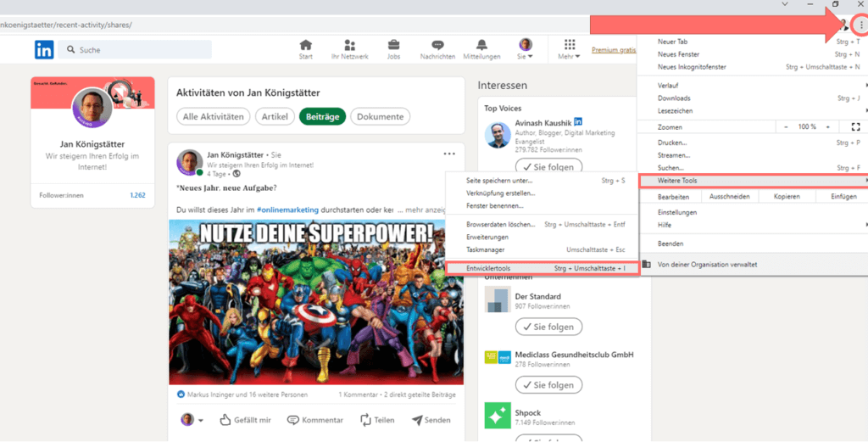868x442 pixels.
Task: Select Neues Inkognitofenster entry
Action: click(x=753, y=67)
